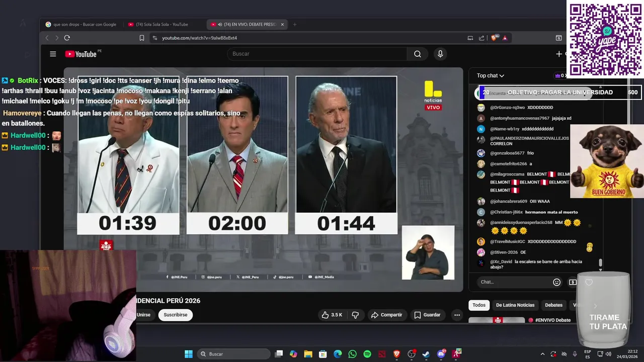This screenshot has width=644, height=362.
Task: Click the Windows Start button
Action: click(x=189, y=354)
